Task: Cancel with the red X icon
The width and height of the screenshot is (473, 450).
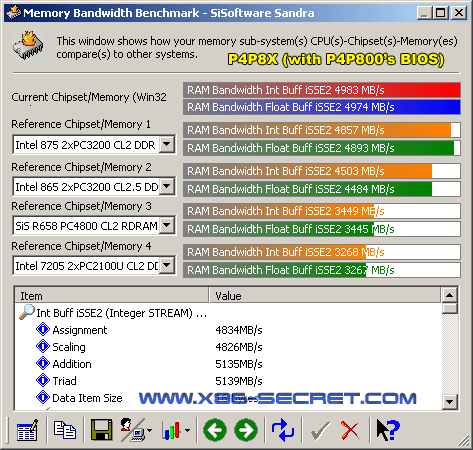Action: 350,430
